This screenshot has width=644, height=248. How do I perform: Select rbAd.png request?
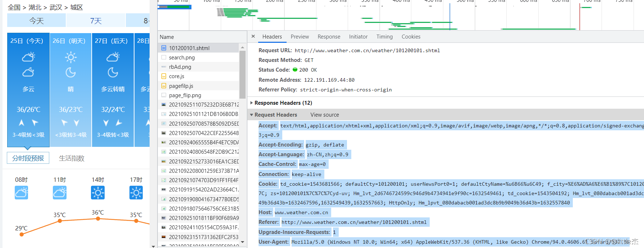[198, 67]
